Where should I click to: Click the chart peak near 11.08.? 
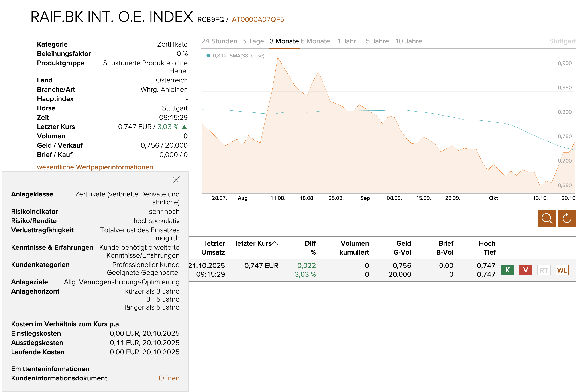pyautogui.click(x=277, y=57)
